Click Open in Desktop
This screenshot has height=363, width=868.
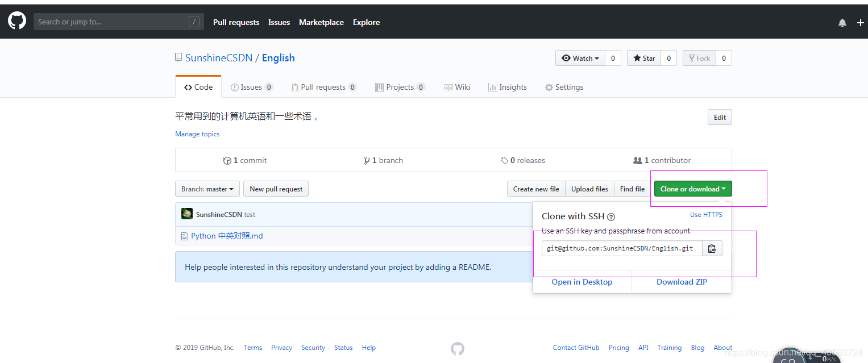[582, 282]
